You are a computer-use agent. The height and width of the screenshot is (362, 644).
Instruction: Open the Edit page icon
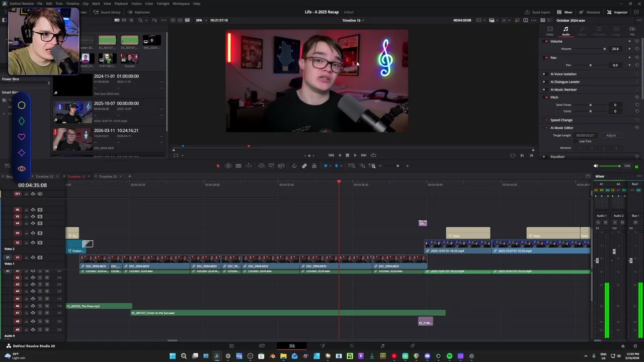pos(292,346)
